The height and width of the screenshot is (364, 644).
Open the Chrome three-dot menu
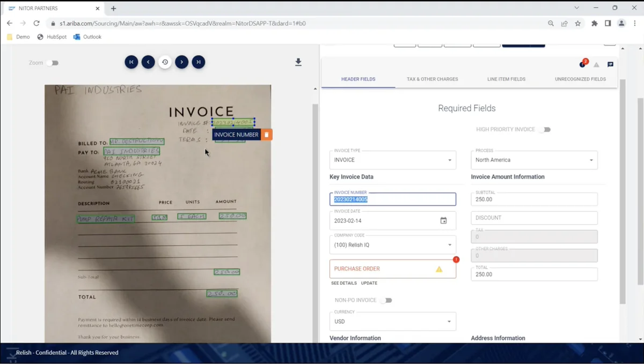pos(635,24)
